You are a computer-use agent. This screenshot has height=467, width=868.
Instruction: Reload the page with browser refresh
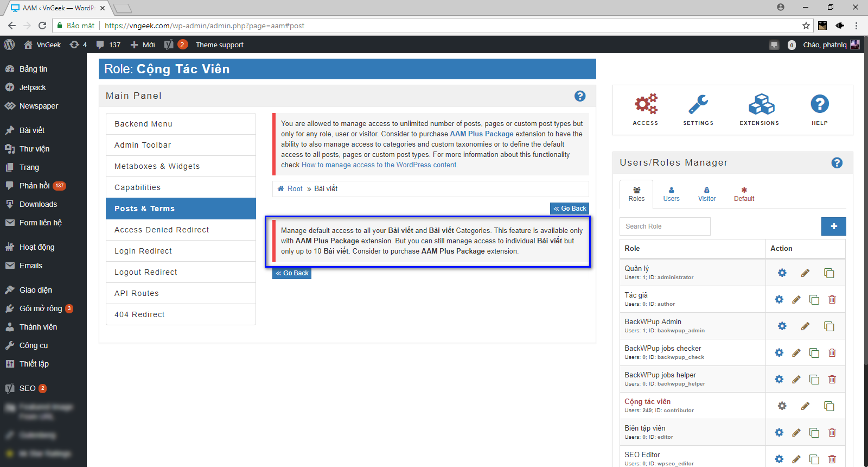pyautogui.click(x=42, y=26)
